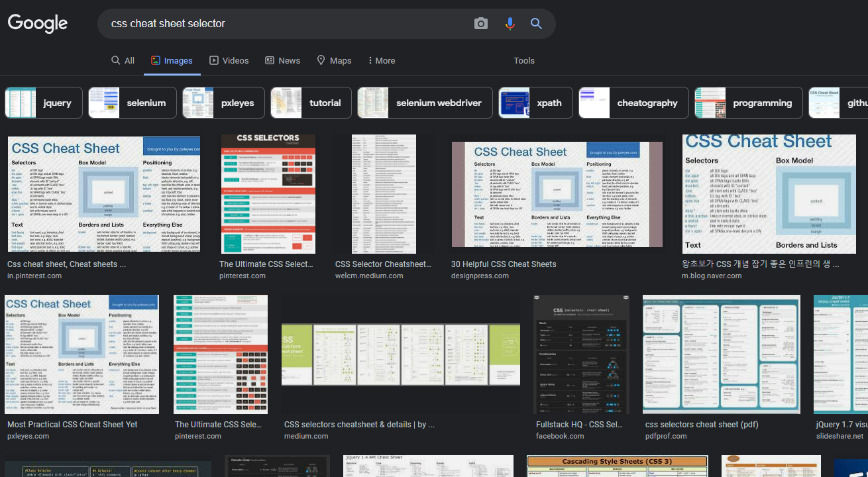868x477 pixels.
Task: Click the Korean-titled Naver blog result link
Action: click(x=761, y=264)
